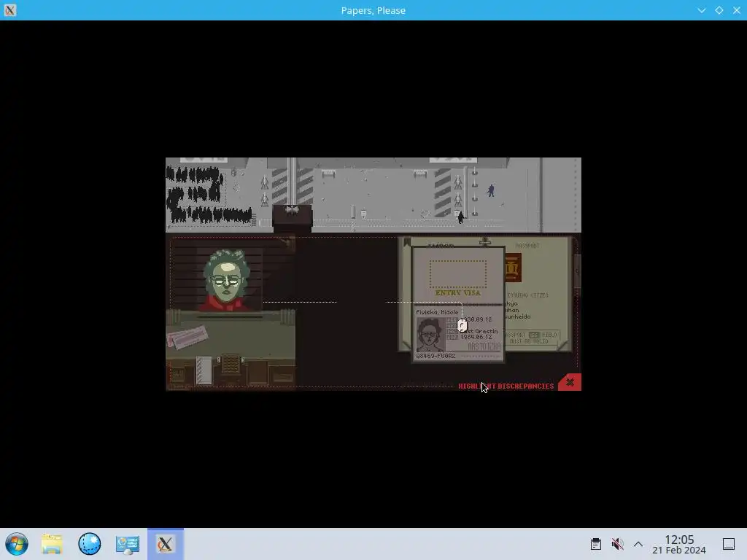Click the booth shutter lever

click(289, 244)
